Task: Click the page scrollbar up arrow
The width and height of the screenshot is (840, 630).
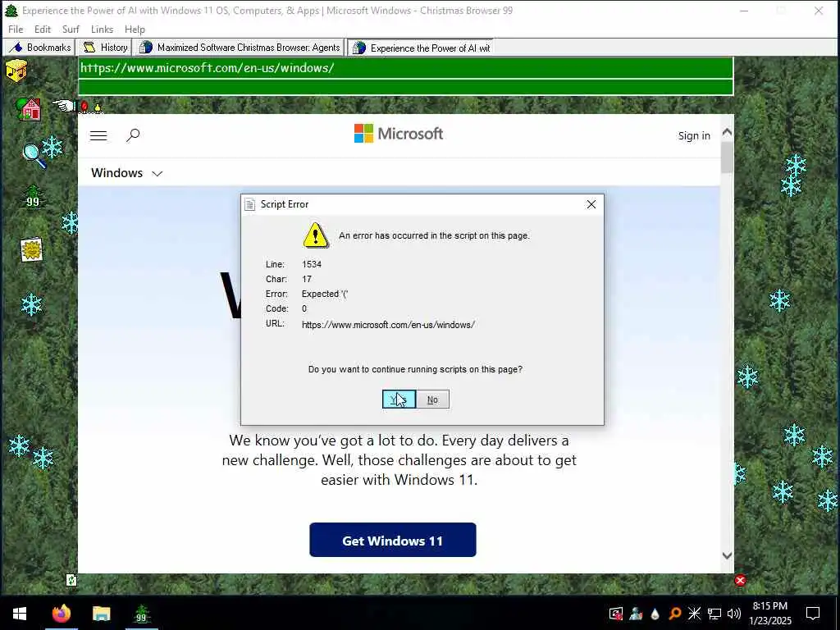Action: [x=727, y=131]
